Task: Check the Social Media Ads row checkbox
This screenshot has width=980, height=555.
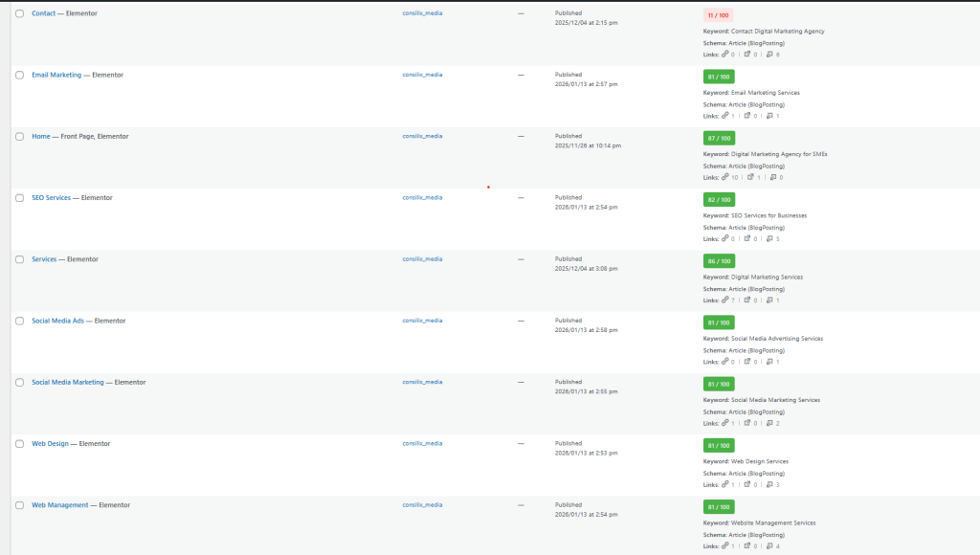Action: click(19, 321)
